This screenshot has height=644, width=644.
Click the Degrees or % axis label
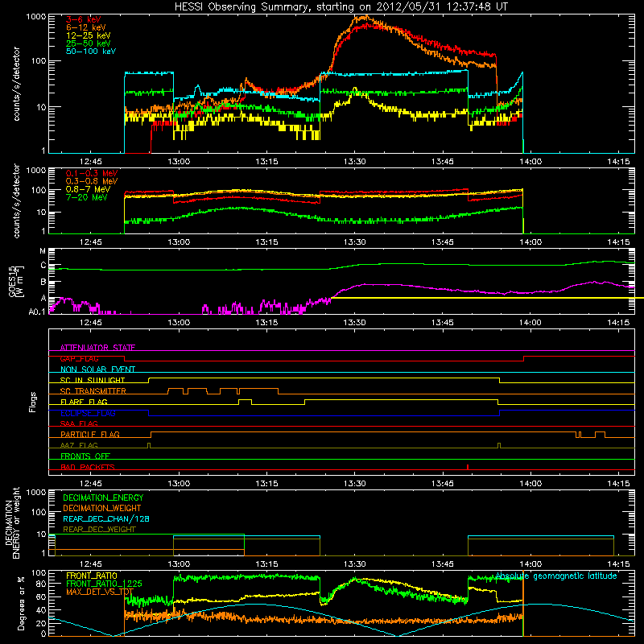coord(22,603)
